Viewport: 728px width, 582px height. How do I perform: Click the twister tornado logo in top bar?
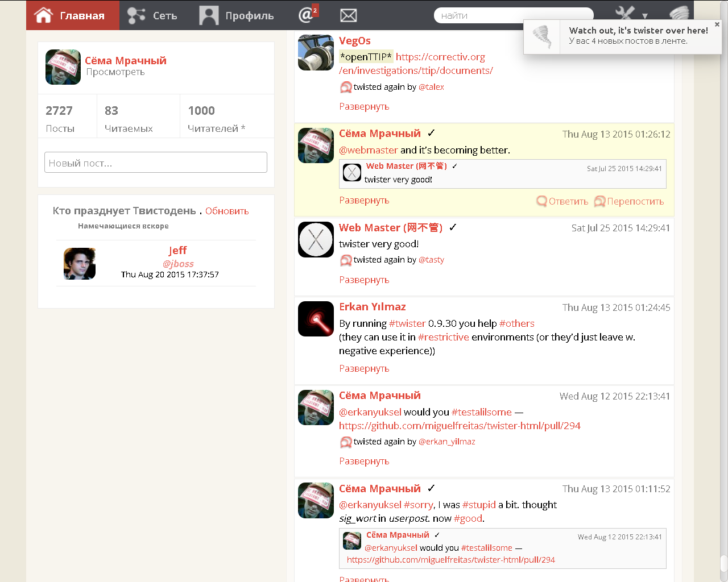[679, 14]
